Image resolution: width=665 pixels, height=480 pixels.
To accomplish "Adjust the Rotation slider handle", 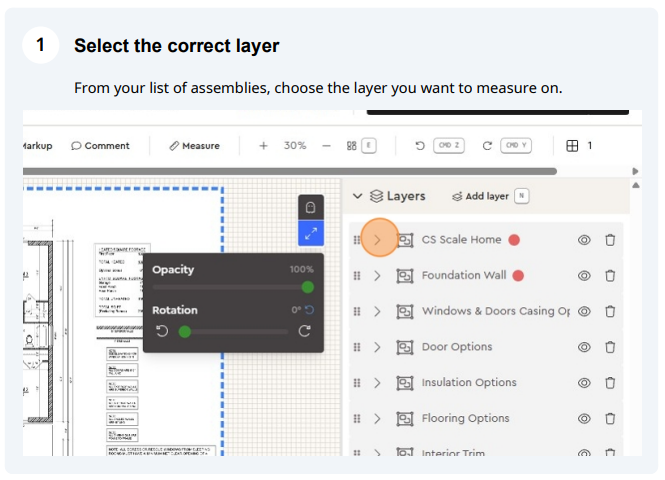I will (185, 331).
